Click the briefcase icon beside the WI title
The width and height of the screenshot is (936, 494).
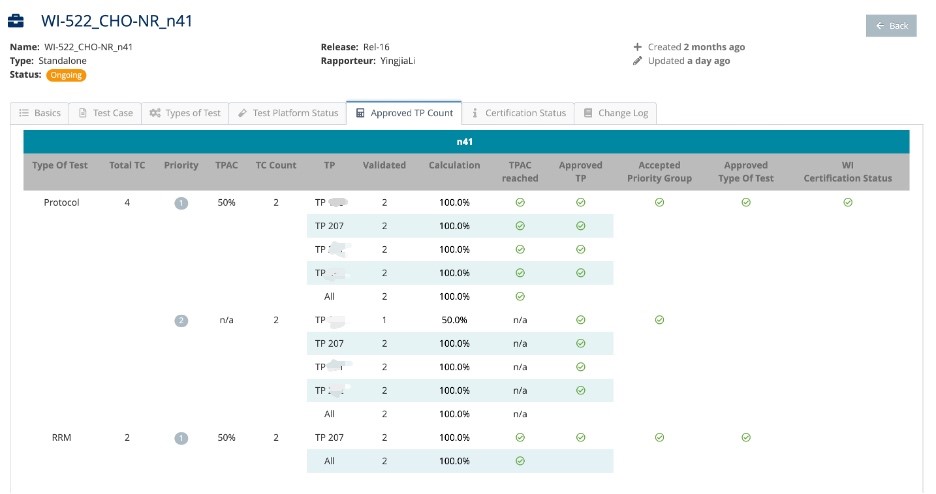pos(17,21)
